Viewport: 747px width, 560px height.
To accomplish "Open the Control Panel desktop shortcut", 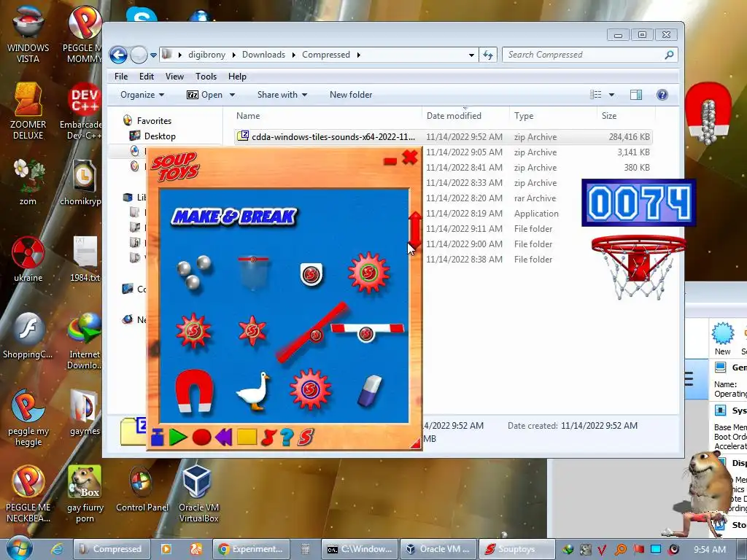I will (142, 489).
